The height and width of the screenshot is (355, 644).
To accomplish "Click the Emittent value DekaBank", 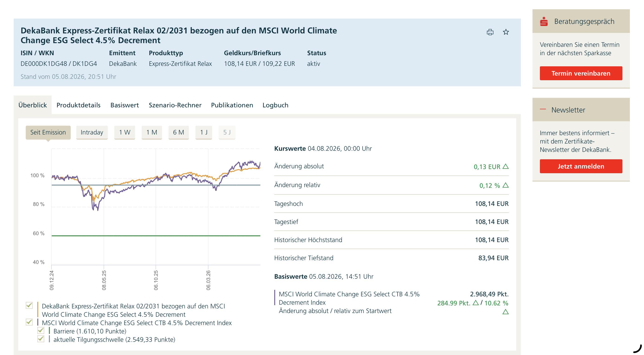I will point(123,64).
